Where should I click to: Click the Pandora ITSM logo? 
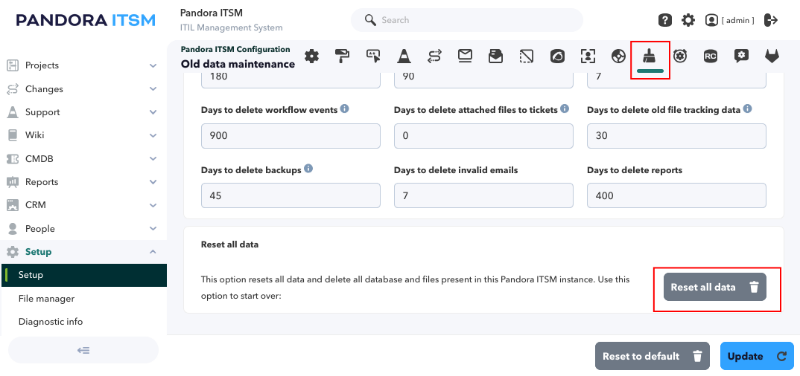click(85, 20)
